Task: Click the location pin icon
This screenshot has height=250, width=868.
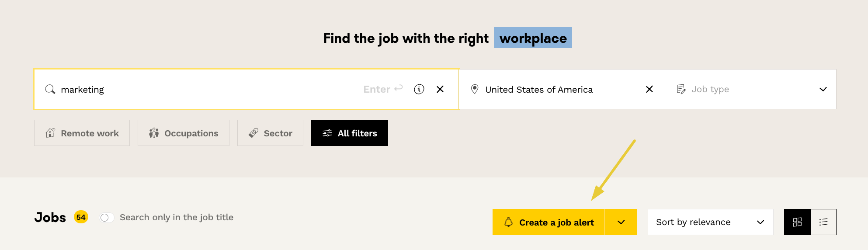Action: coord(475,89)
